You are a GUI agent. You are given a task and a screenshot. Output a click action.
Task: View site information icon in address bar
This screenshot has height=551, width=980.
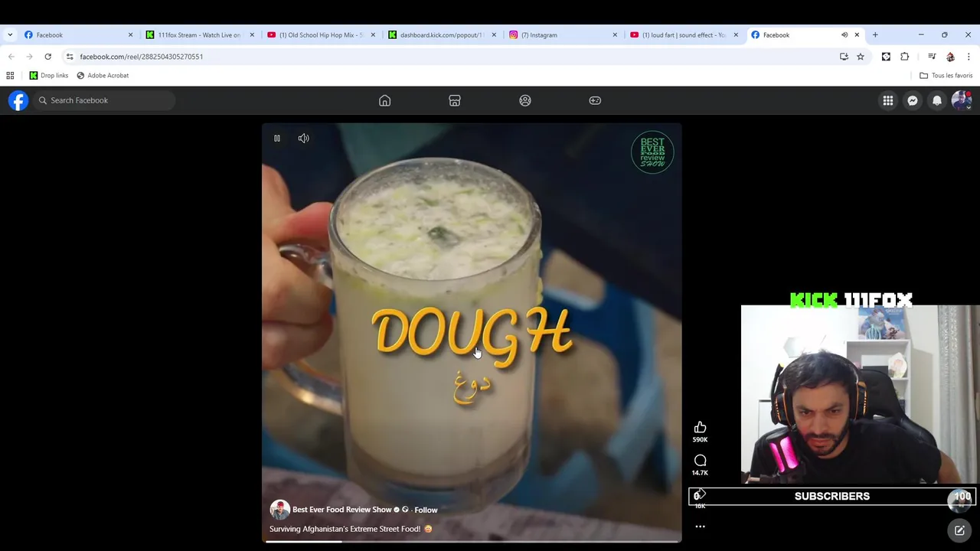[x=70, y=57]
